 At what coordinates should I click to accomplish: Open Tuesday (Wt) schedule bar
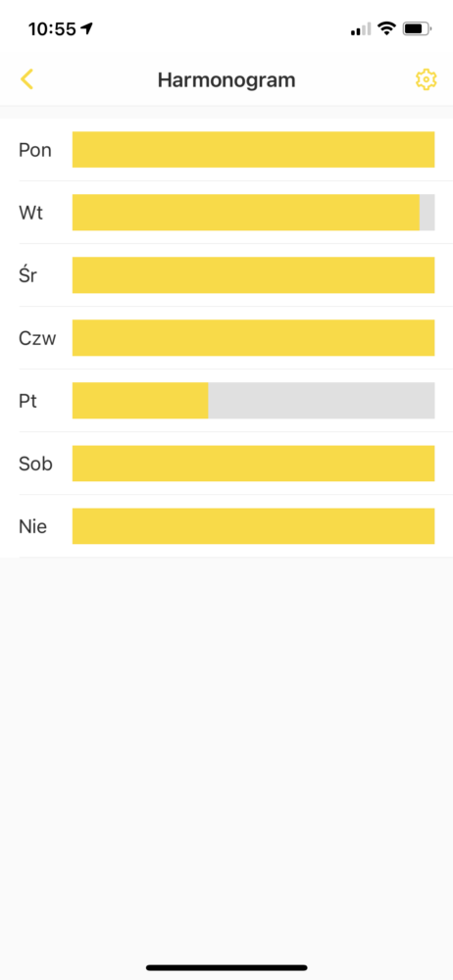pos(253,213)
